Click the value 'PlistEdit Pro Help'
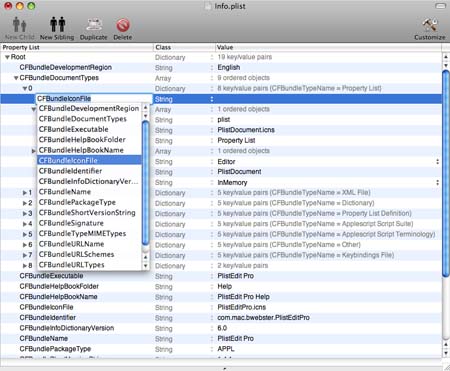 (x=244, y=297)
